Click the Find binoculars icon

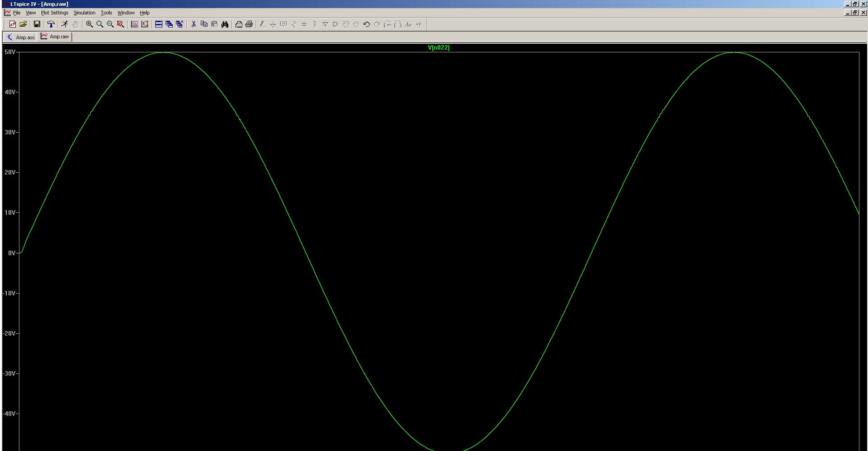pyautogui.click(x=225, y=24)
